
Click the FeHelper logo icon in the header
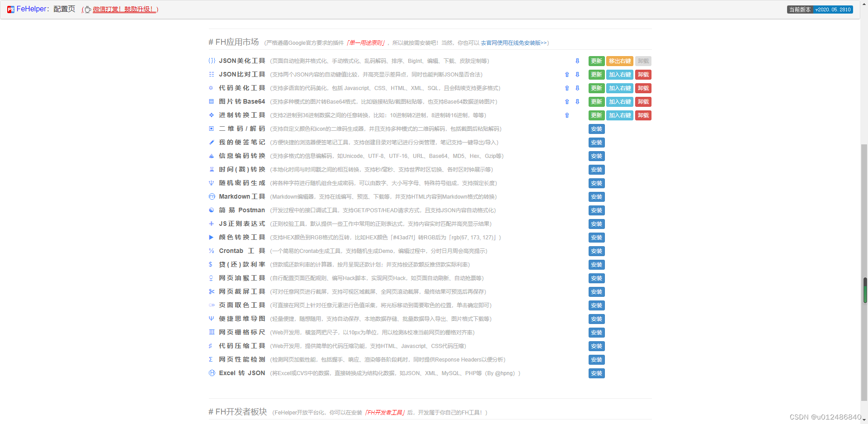(x=11, y=10)
